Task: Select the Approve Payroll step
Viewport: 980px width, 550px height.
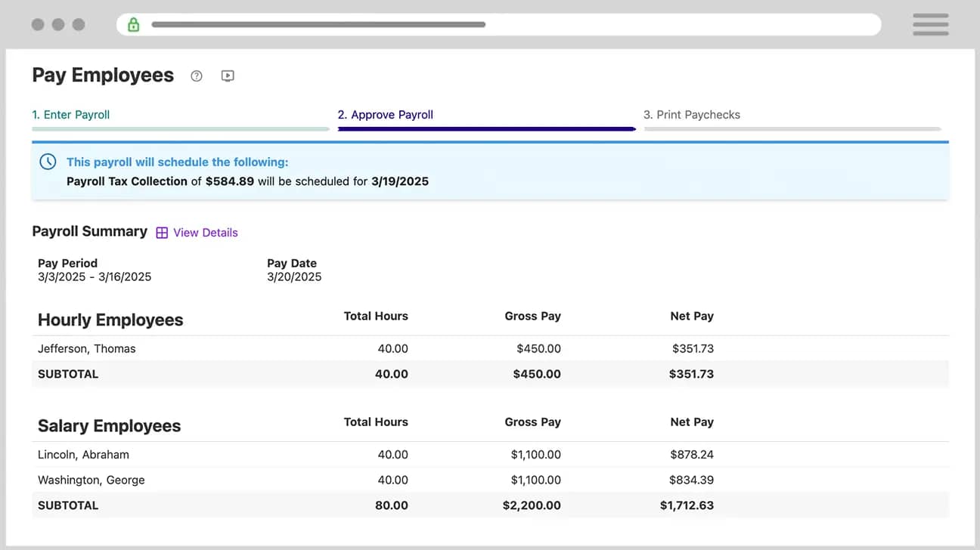Action: (x=386, y=114)
